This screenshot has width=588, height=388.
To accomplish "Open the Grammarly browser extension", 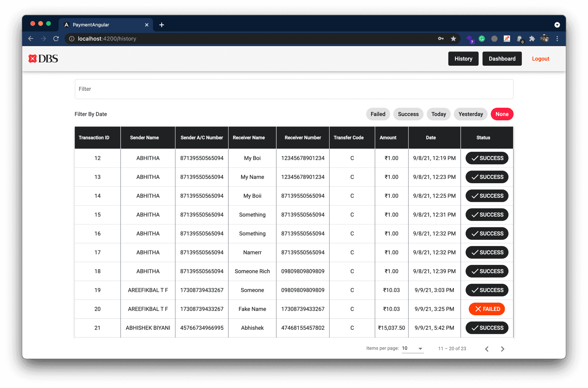I will (x=482, y=39).
